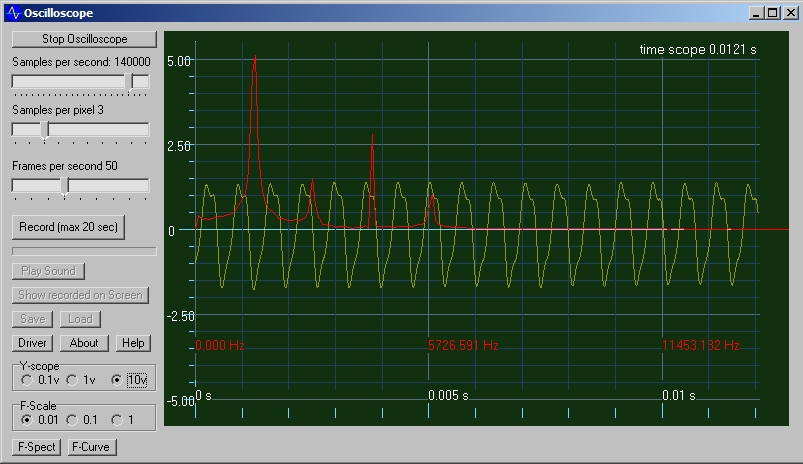Image resolution: width=803 pixels, height=464 pixels.
Task: Click the Help button
Action: pyautogui.click(x=133, y=343)
